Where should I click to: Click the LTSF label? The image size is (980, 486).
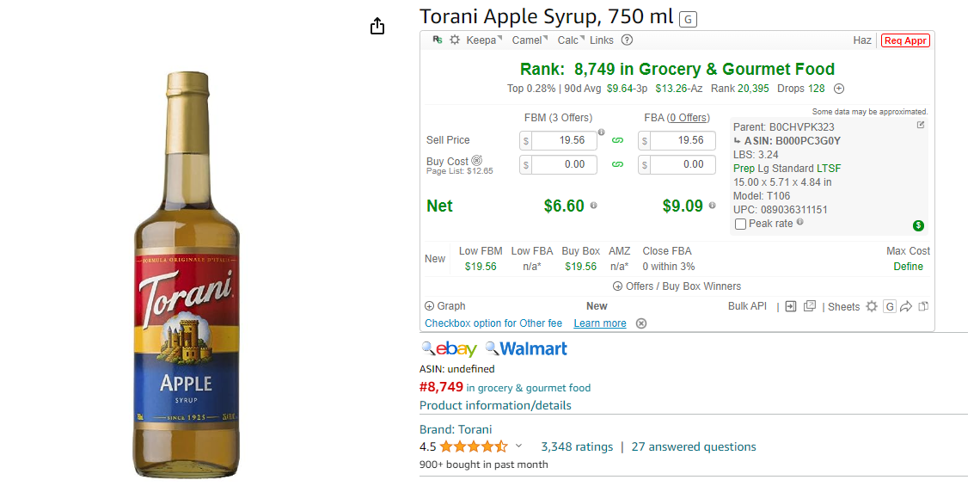829,169
